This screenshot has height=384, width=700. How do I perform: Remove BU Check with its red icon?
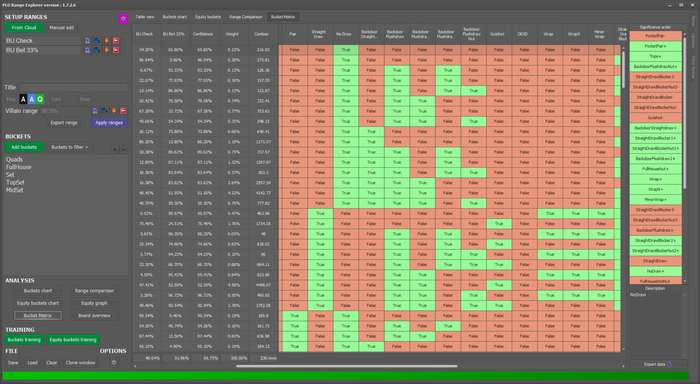click(x=116, y=41)
